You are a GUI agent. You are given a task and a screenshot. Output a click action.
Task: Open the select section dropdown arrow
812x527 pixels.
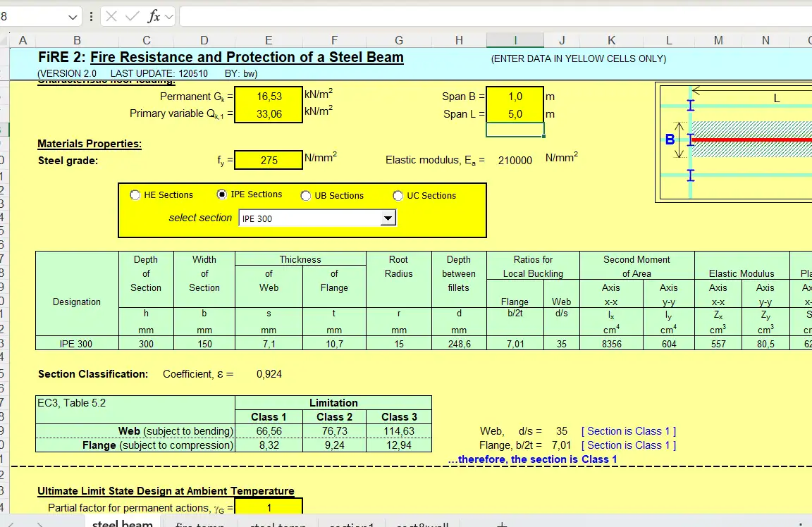click(388, 219)
